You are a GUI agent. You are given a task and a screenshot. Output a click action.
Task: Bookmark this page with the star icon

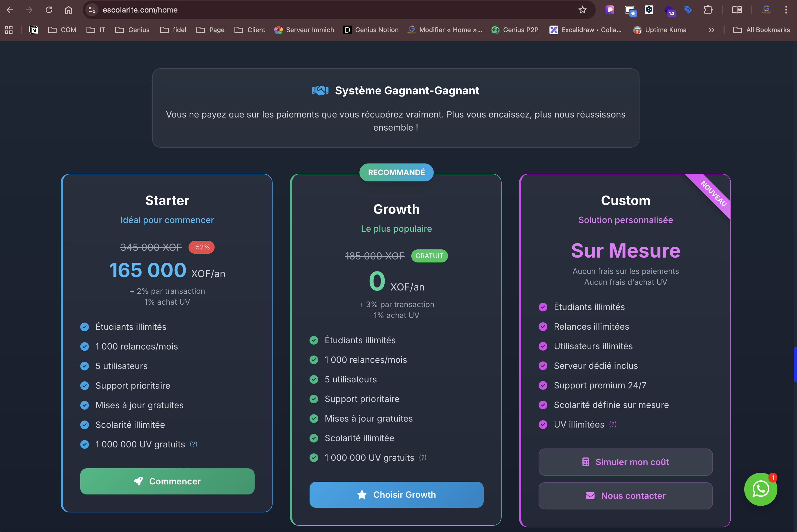point(583,10)
